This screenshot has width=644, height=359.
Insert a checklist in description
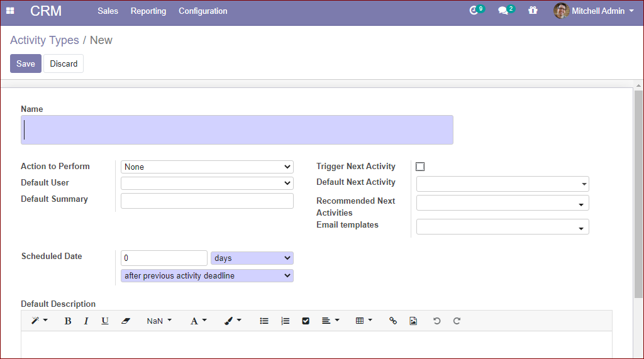click(x=306, y=321)
